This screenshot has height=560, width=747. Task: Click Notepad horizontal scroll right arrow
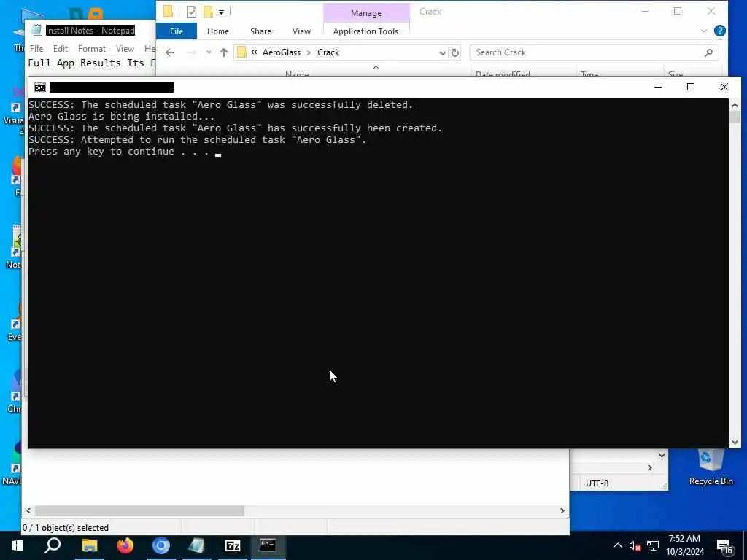click(650, 468)
